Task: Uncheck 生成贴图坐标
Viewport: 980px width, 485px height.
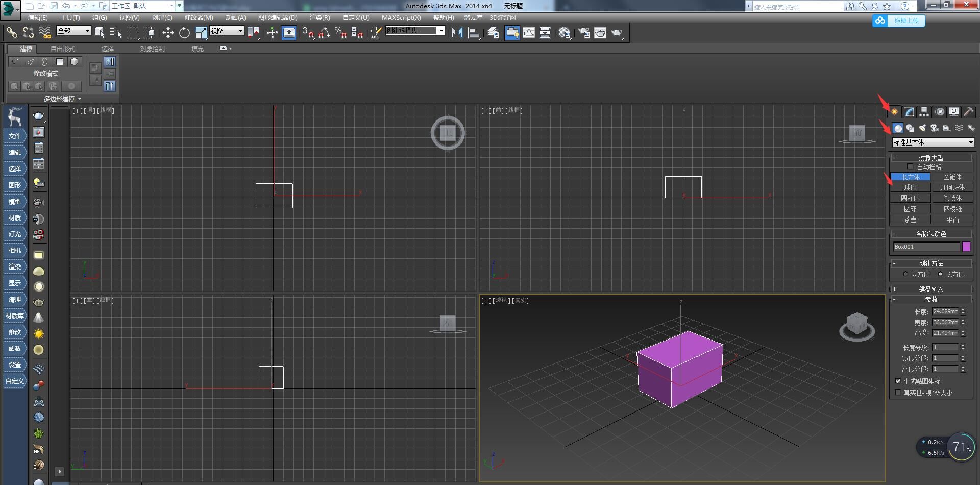Action: [898, 381]
